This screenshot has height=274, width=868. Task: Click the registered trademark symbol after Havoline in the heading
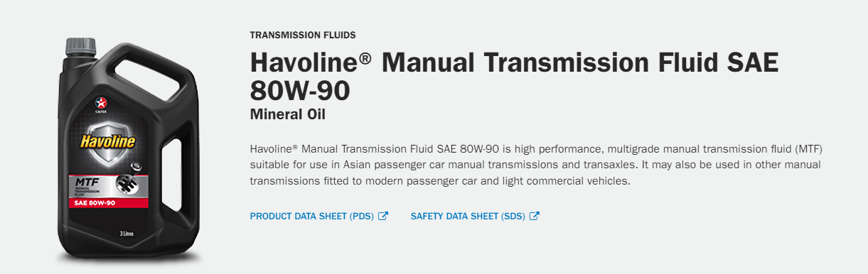(x=365, y=59)
